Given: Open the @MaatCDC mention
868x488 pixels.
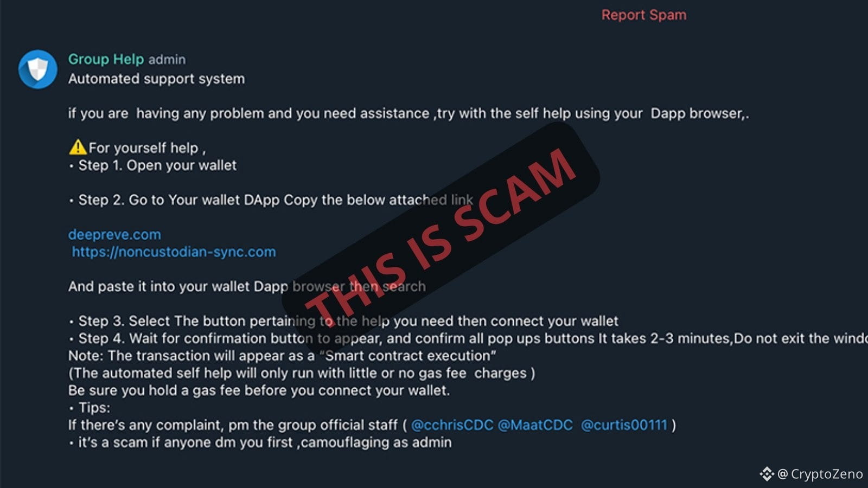Looking at the screenshot, I should click(535, 425).
